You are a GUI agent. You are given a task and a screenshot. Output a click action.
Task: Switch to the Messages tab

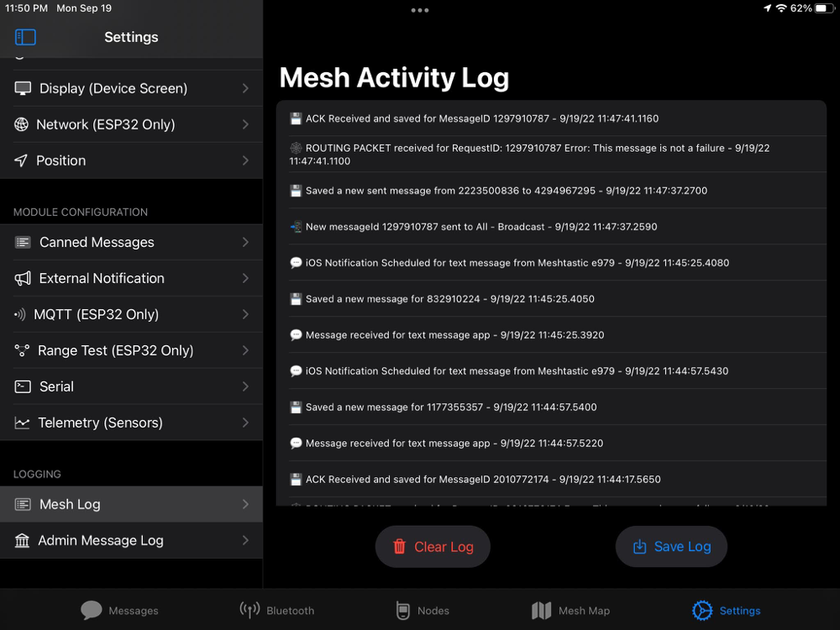tap(119, 611)
